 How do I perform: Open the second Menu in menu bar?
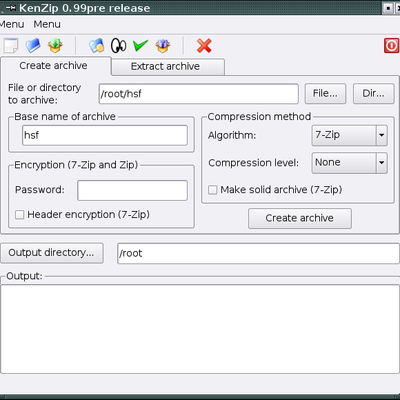coord(47,24)
